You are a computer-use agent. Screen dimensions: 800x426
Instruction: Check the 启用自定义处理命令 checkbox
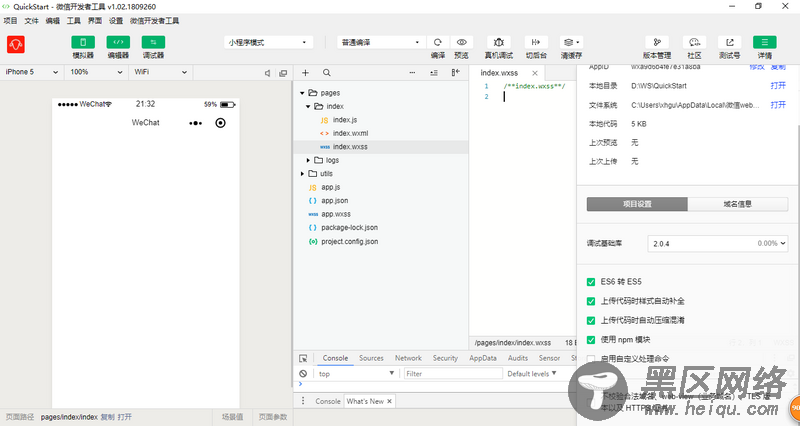(x=591, y=359)
